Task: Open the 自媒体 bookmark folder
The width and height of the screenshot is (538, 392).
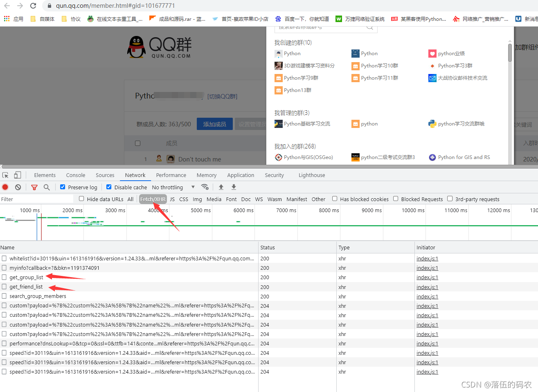Action: (43, 19)
